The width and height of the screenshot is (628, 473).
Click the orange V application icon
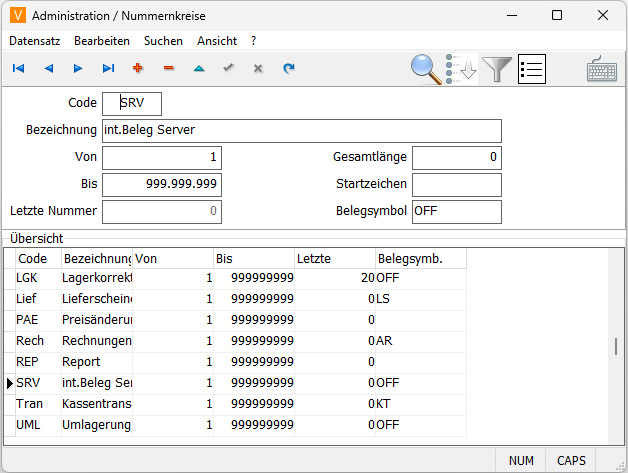coord(18,16)
